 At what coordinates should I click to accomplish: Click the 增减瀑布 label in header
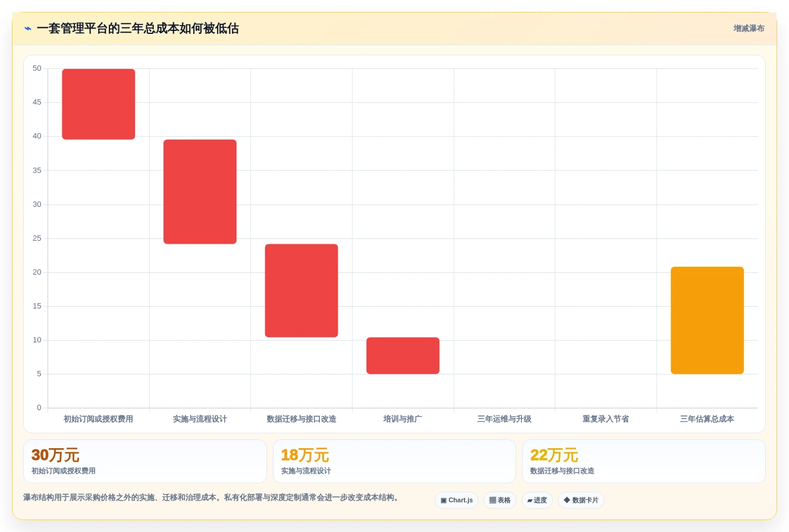point(749,29)
